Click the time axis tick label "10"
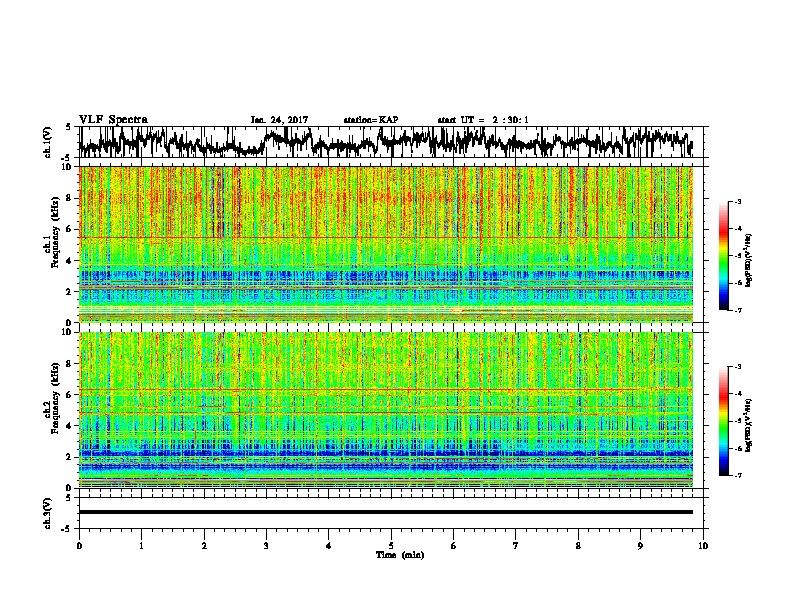Image resolution: width=792 pixels, height=612 pixels. 703,546
